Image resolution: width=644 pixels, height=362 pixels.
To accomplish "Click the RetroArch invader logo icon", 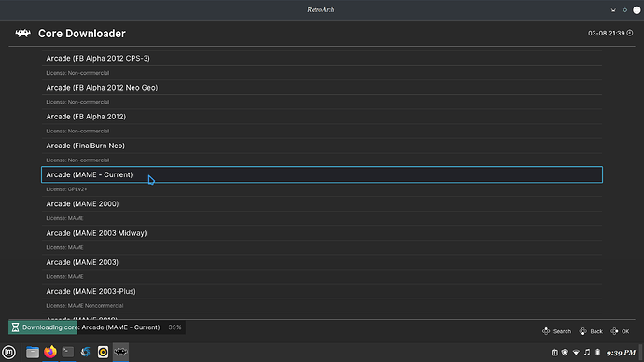I will (x=23, y=34).
